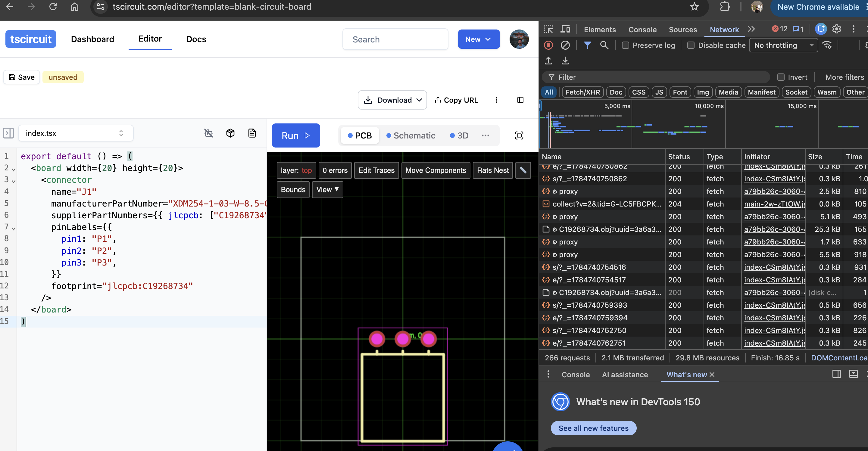Click the file document icon in editor toolbar
868x451 pixels.
[252, 133]
